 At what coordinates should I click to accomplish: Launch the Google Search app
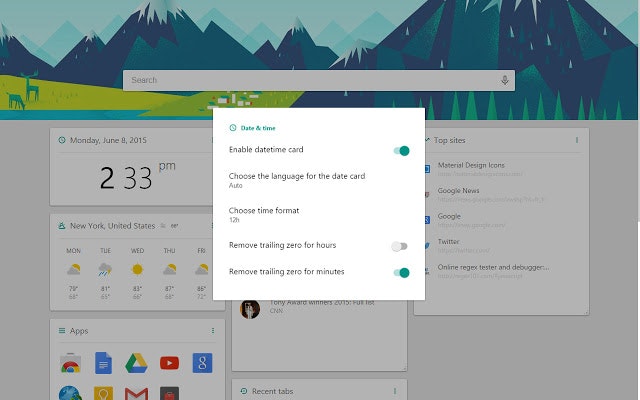point(202,363)
